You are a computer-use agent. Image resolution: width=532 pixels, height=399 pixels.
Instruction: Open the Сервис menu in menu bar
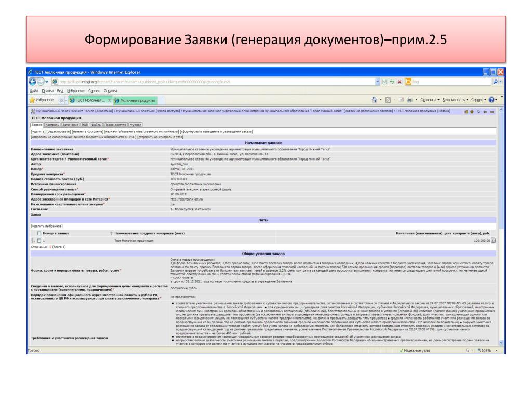[94, 91]
